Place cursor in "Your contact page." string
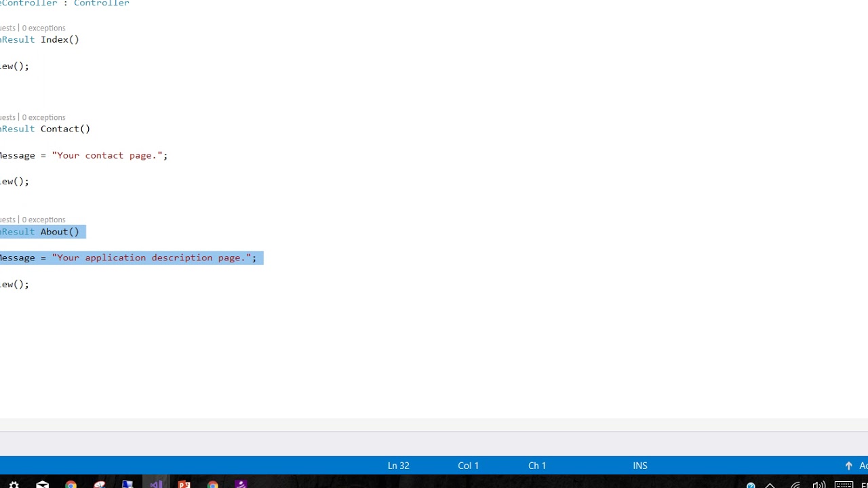868x488 pixels. tap(108, 155)
